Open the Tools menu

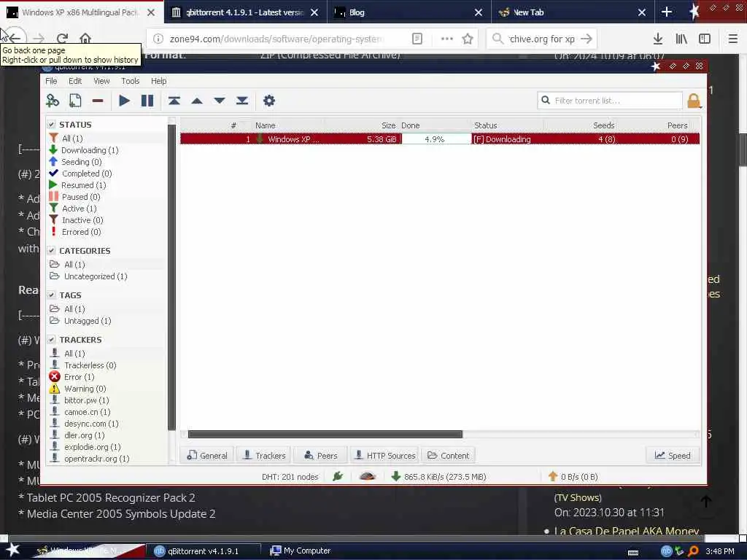[130, 81]
